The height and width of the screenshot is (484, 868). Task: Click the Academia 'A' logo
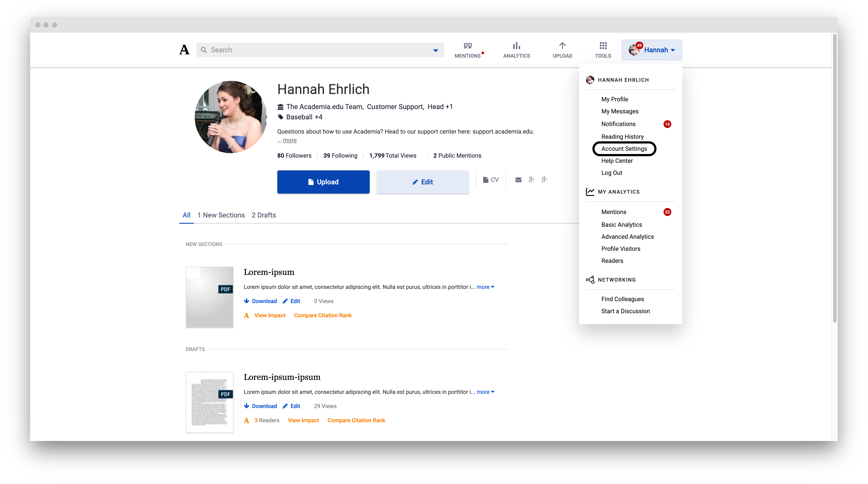coord(184,50)
